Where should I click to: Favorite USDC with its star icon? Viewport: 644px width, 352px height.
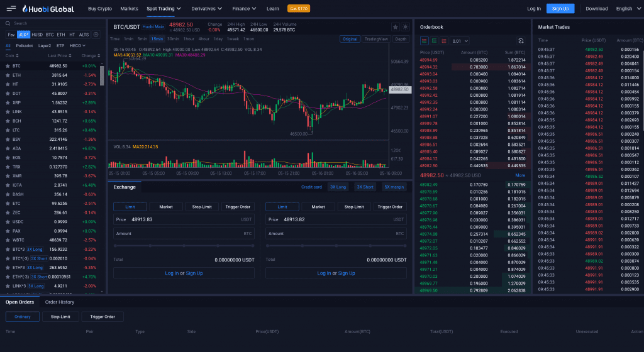[8, 221]
